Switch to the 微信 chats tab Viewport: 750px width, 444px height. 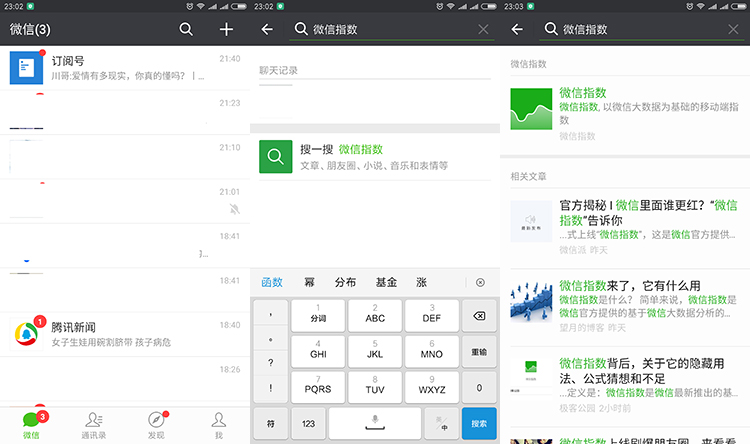[x=32, y=425]
